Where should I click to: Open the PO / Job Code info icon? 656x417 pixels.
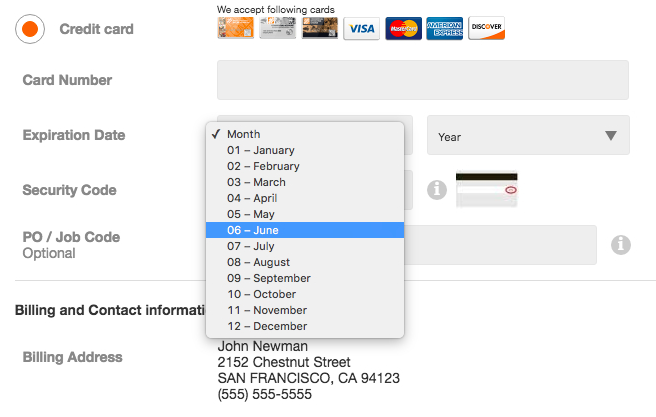pos(620,244)
